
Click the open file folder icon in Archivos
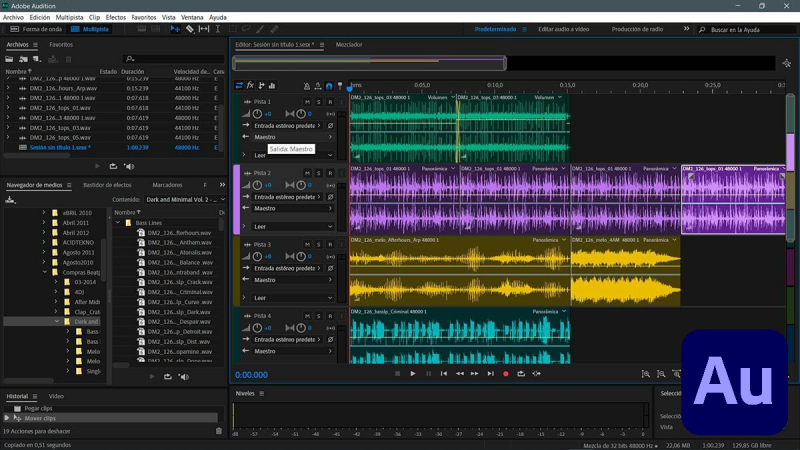(9, 59)
